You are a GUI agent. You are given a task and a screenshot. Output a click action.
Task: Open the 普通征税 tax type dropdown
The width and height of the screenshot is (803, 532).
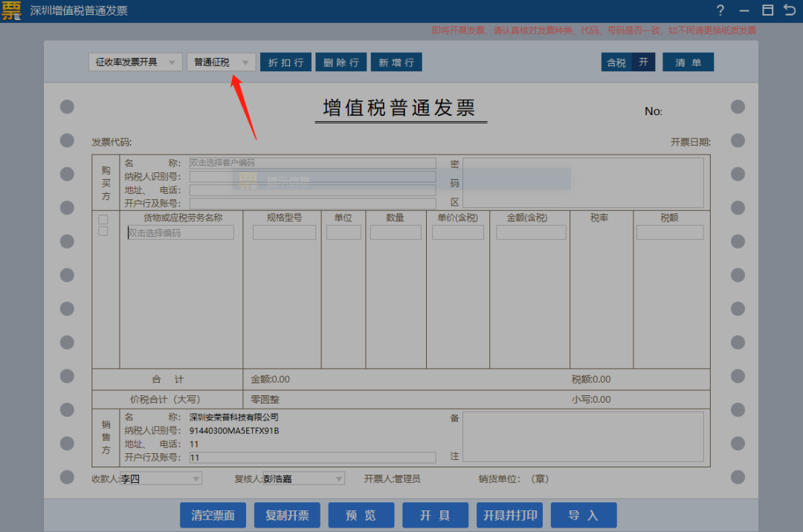(222, 62)
